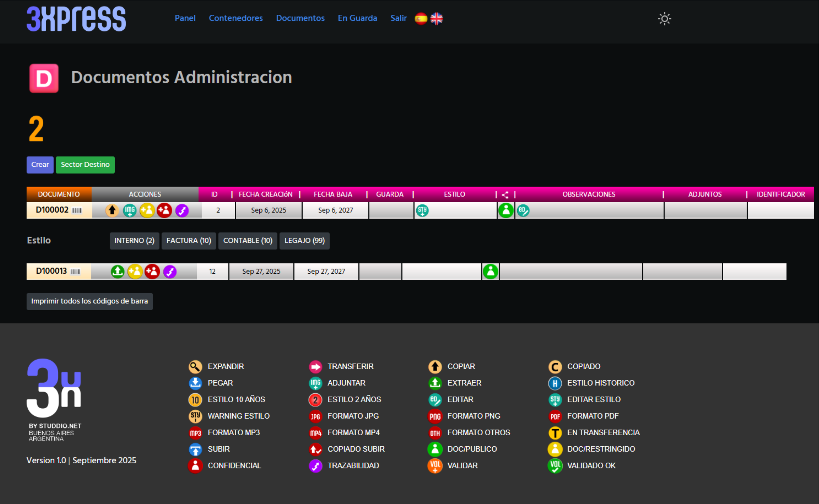Open Trazabilidad for document D100013
819x504 pixels.
[x=170, y=271]
